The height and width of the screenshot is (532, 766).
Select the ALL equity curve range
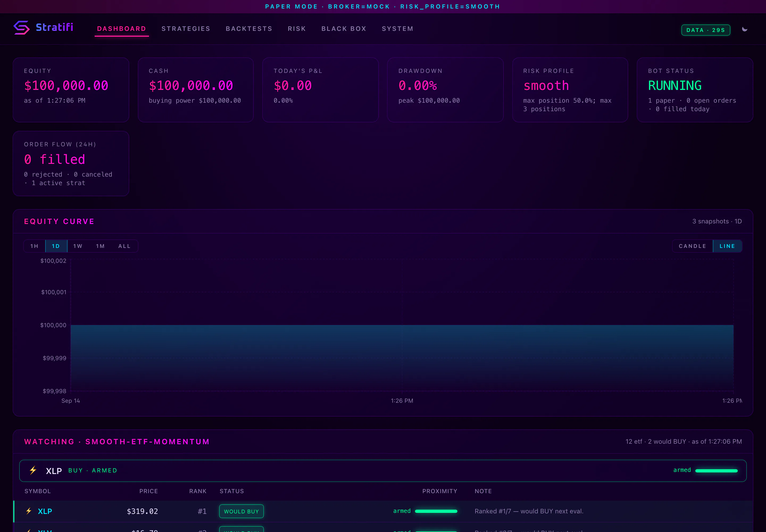[124, 246]
